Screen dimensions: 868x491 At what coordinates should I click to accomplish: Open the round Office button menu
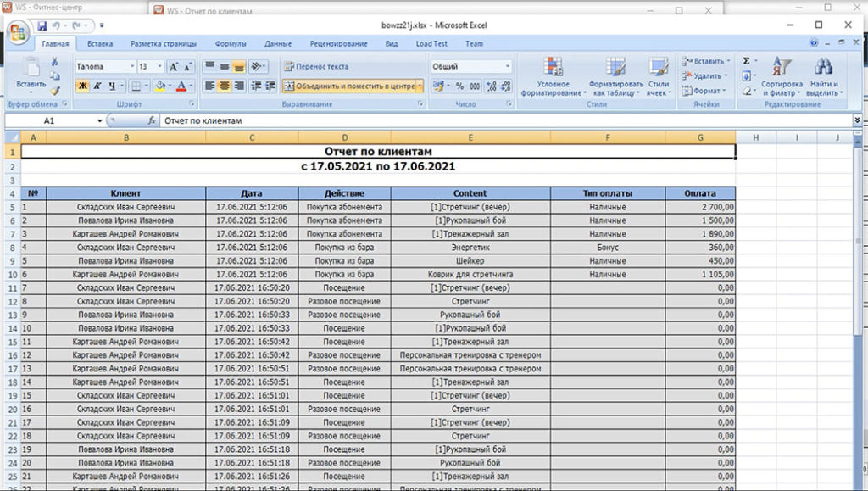pos(17,33)
